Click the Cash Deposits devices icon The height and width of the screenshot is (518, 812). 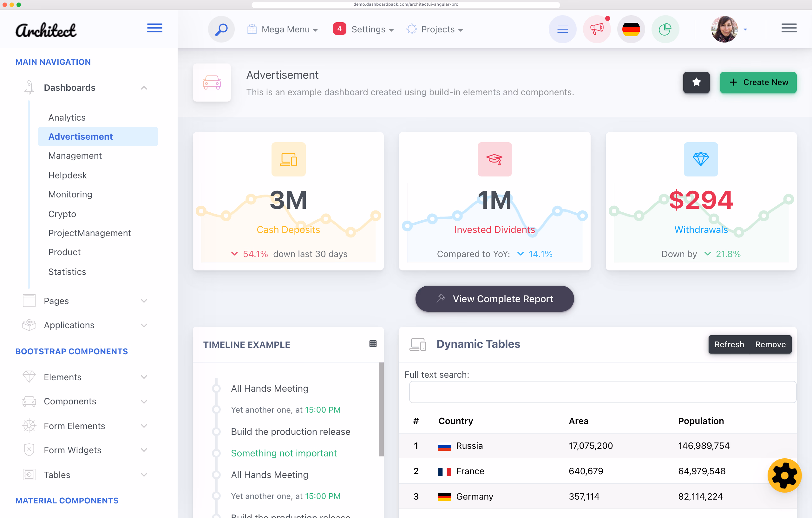288,159
